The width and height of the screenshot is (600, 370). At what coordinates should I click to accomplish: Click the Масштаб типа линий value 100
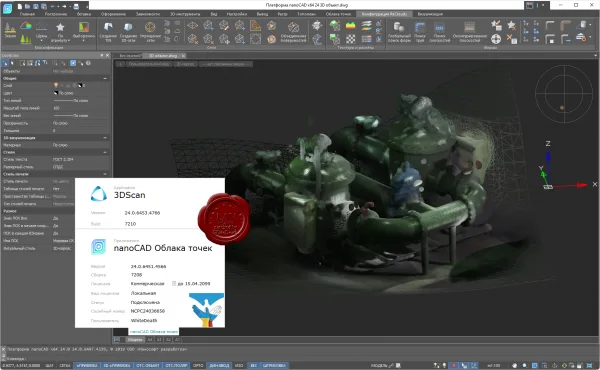tap(56, 108)
